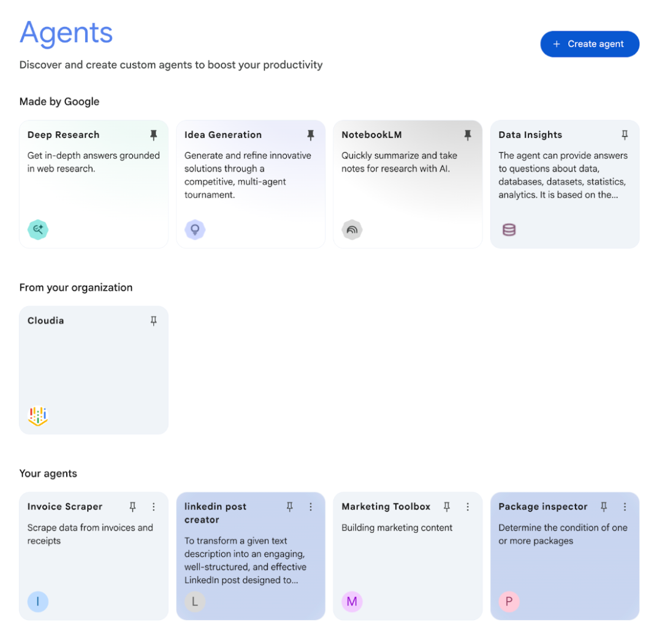The image size is (662, 644).
Task: Open more options for Invoice Scraper
Action: 154,507
